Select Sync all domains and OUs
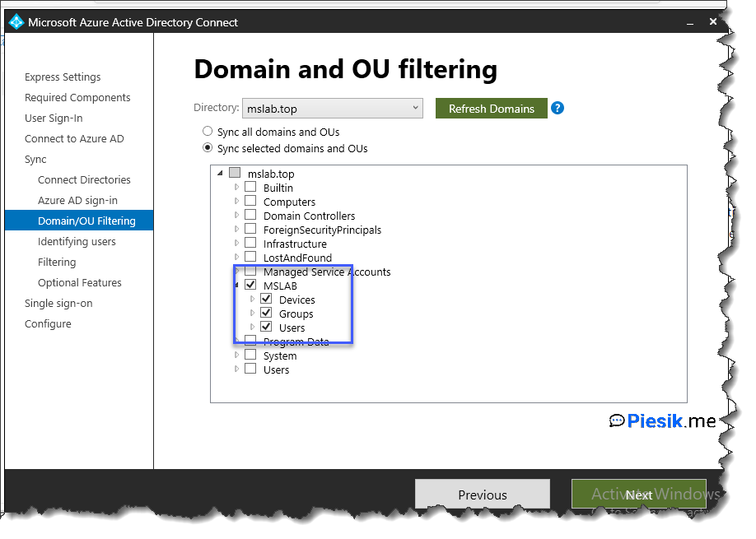 coord(208,132)
